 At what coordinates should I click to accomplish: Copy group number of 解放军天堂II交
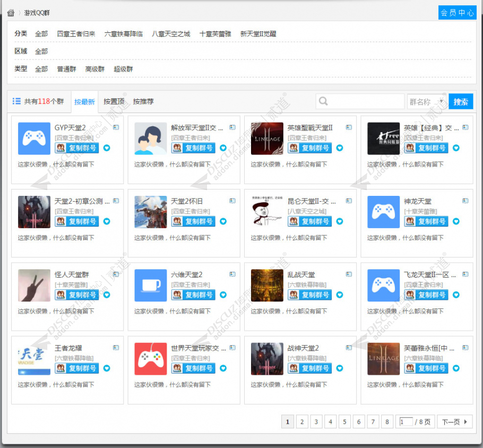193,148
